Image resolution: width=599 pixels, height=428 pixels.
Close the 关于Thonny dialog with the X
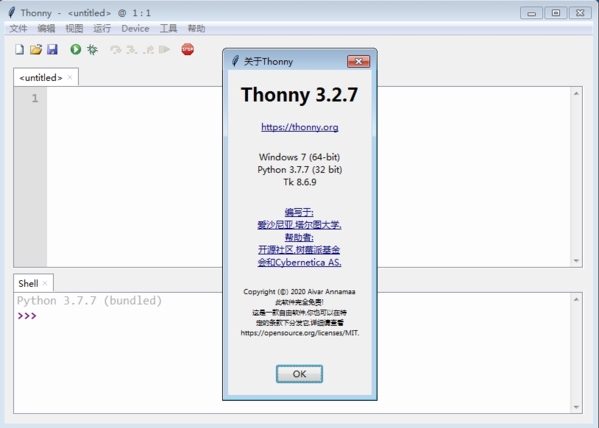pyautogui.click(x=358, y=62)
